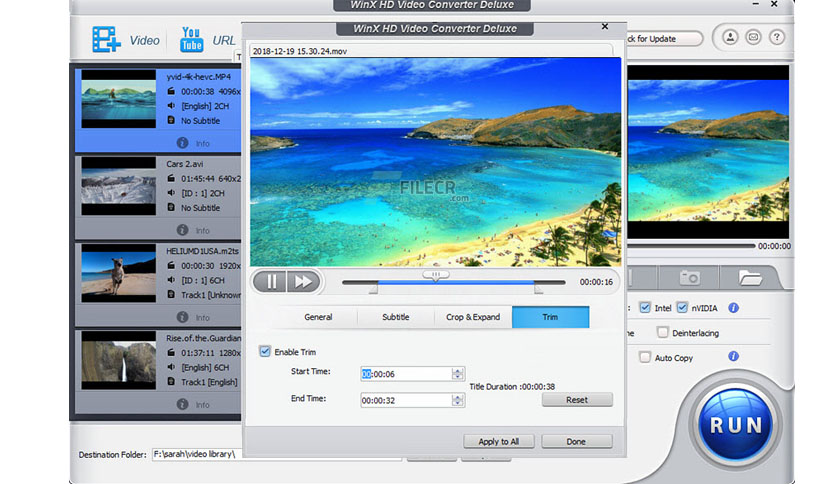Show info icon next to Auto Copy
Screen dimensions: 836x484
pyautogui.click(x=734, y=356)
